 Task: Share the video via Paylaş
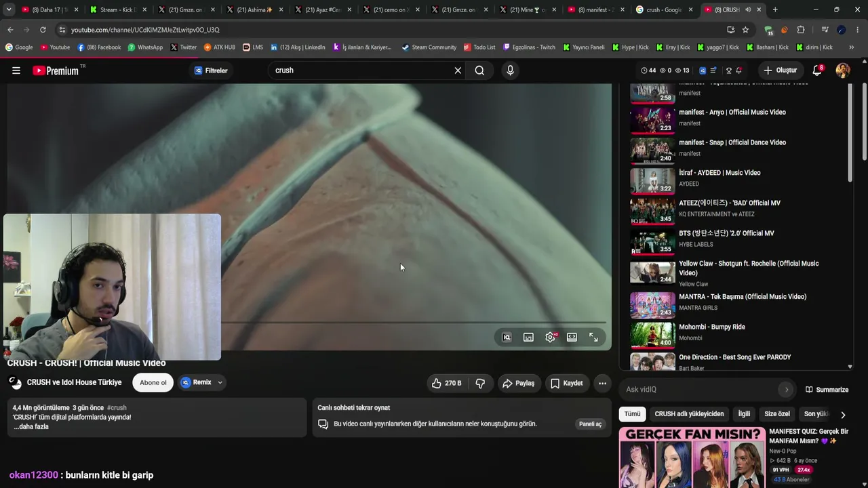pos(518,383)
